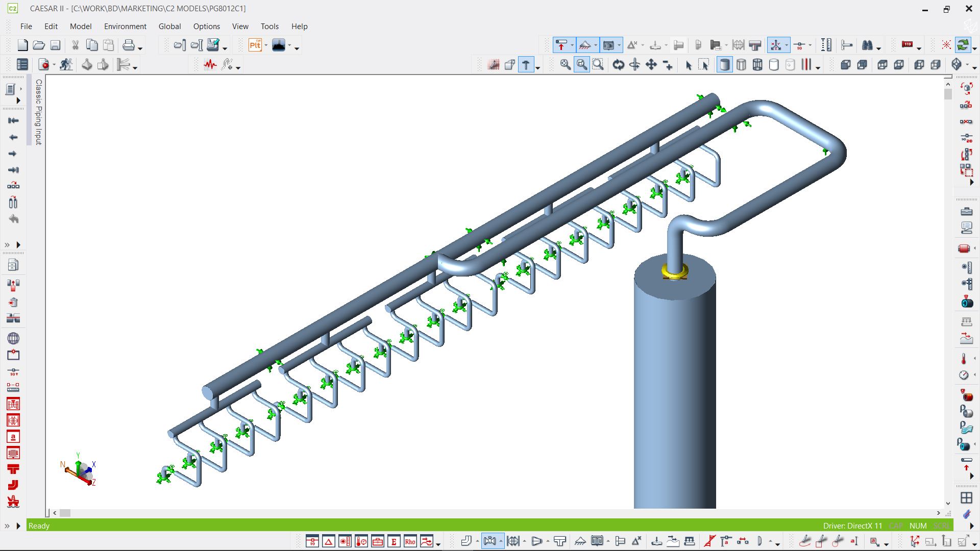This screenshot has width=980, height=551.
Task: Toggle the shaded solid render mode
Action: pos(724,65)
